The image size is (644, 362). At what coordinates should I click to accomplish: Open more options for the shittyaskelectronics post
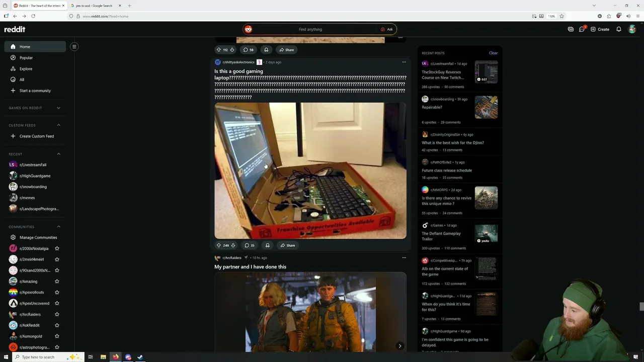[x=404, y=62]
